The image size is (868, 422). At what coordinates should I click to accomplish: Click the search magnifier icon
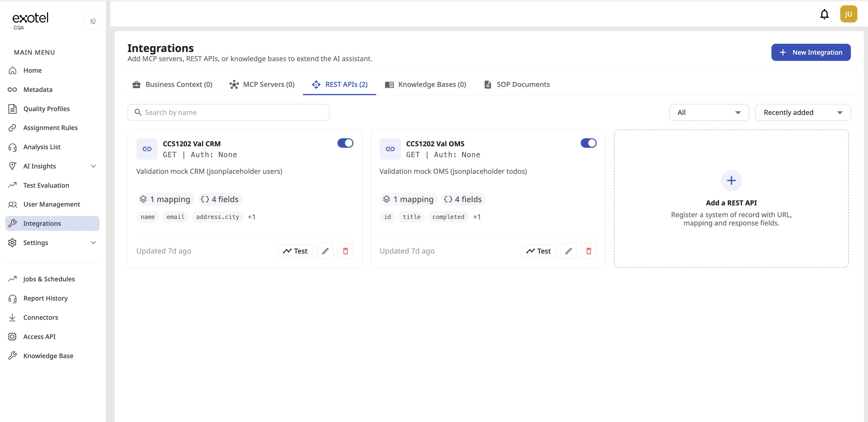pyautogui.click(x=138, y=112)
